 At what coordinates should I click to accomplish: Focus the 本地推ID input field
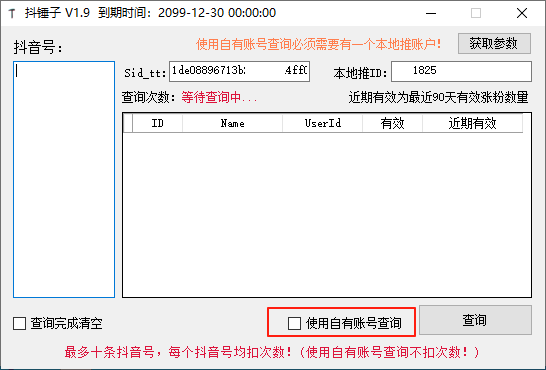click(x=461, y=71)
